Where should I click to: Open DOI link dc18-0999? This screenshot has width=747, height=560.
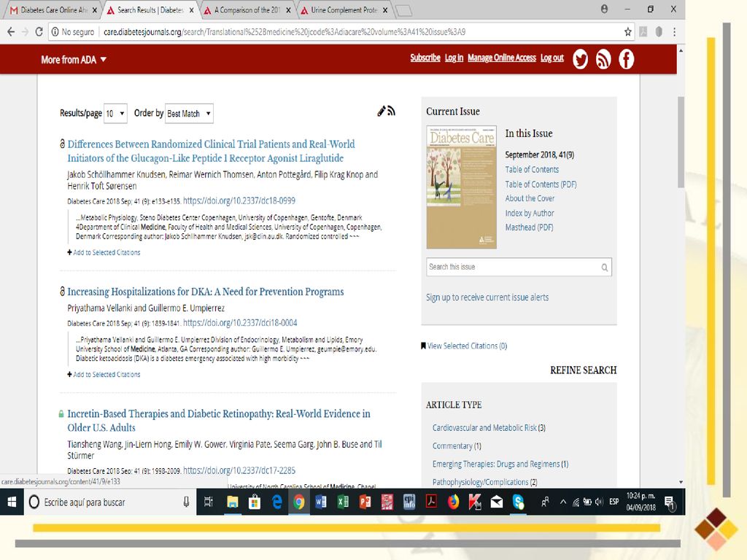pyautogui.click(x=239, y=201)
